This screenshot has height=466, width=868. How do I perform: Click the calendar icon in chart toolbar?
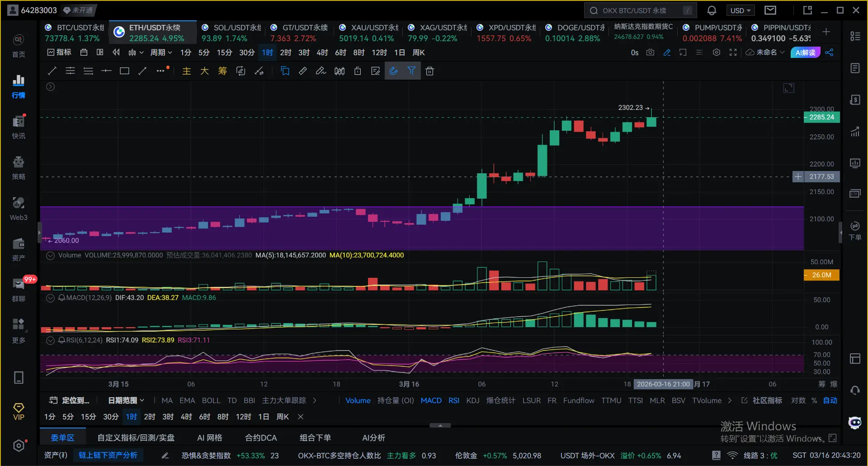(x=84, y=52)
